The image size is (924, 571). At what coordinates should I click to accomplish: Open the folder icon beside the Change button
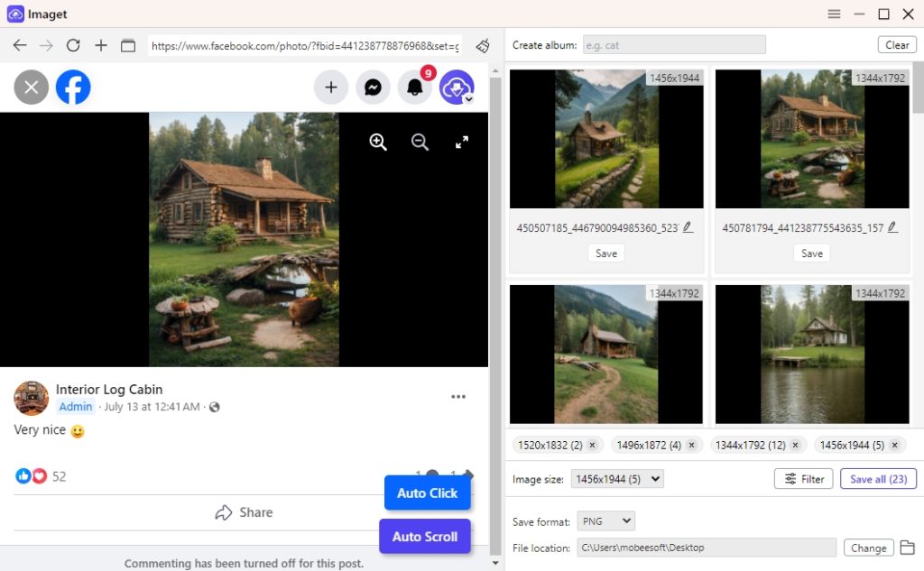909,548
